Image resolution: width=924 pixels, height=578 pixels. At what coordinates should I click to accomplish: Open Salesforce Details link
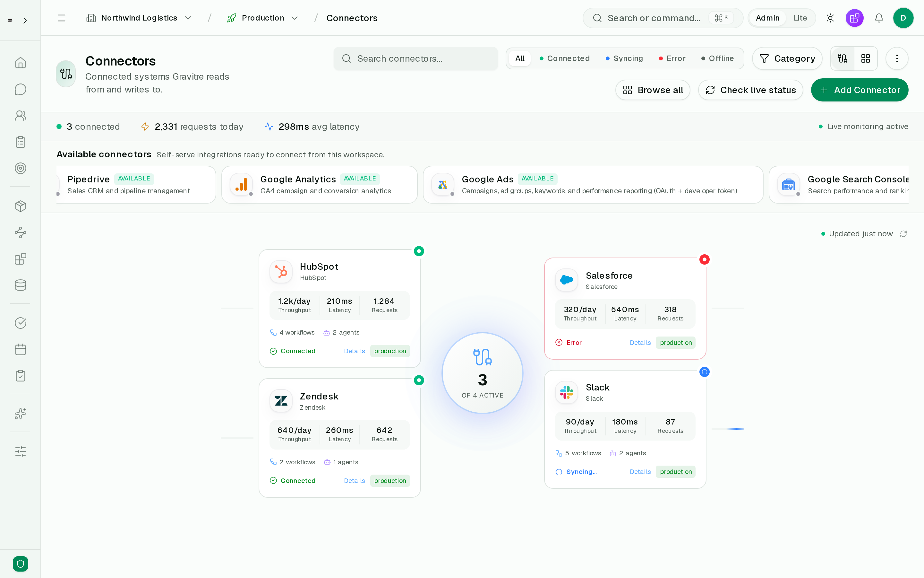click(x=640, y=343)
